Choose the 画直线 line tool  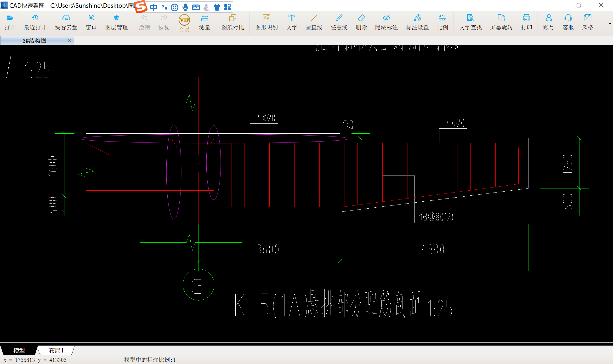(x=314, y=23)
